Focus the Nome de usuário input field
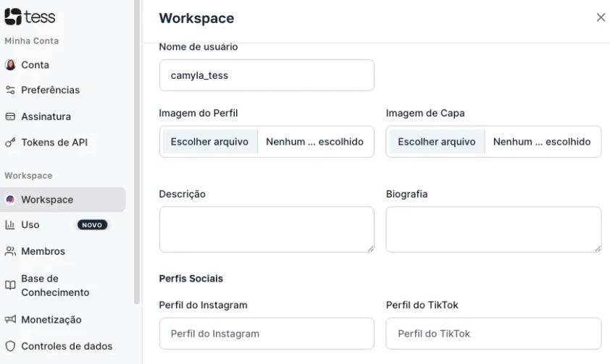Viewport: 610px width, 364px height. click(267, 75)
